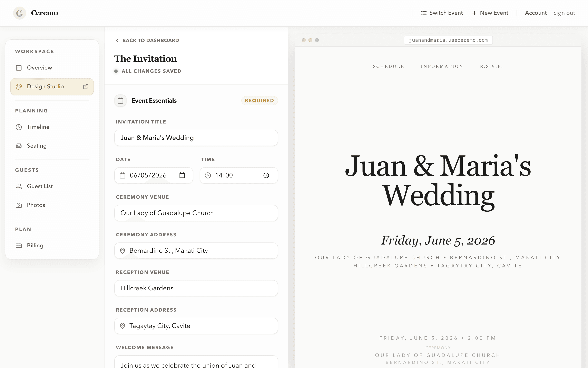588x368 pixels.
Task: Click the Reception Address input field
Action: (x=196, y=326)
